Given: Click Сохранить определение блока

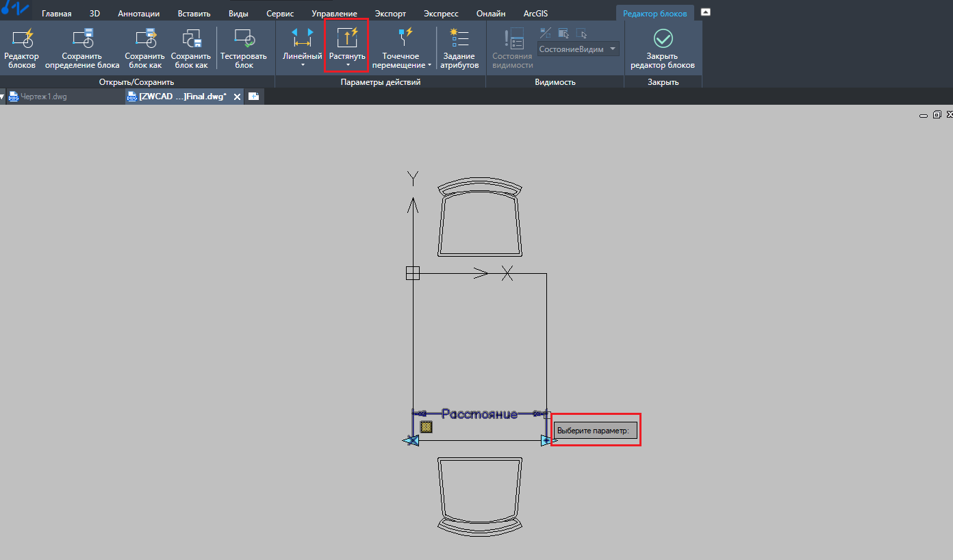Looking at the screenshot, I should (82, 48).
